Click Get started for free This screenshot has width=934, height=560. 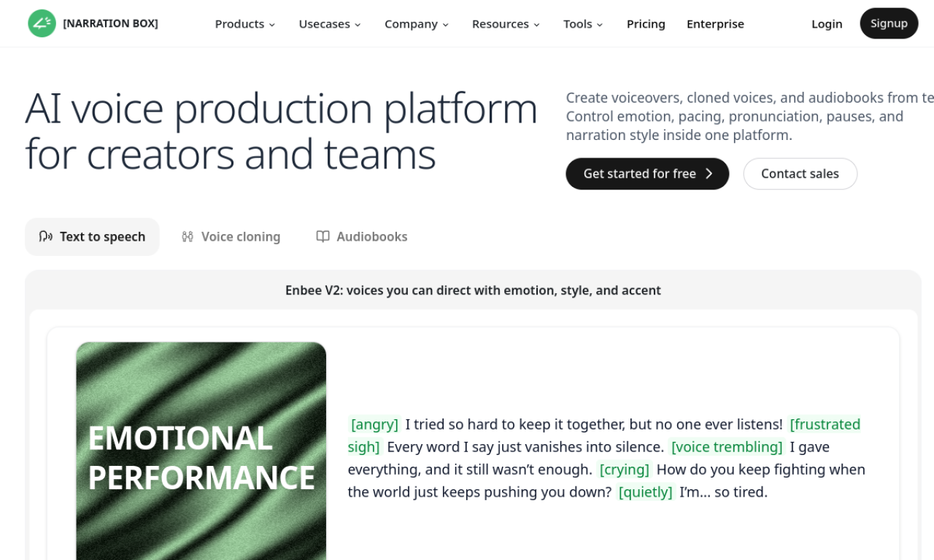coord(647,174)
